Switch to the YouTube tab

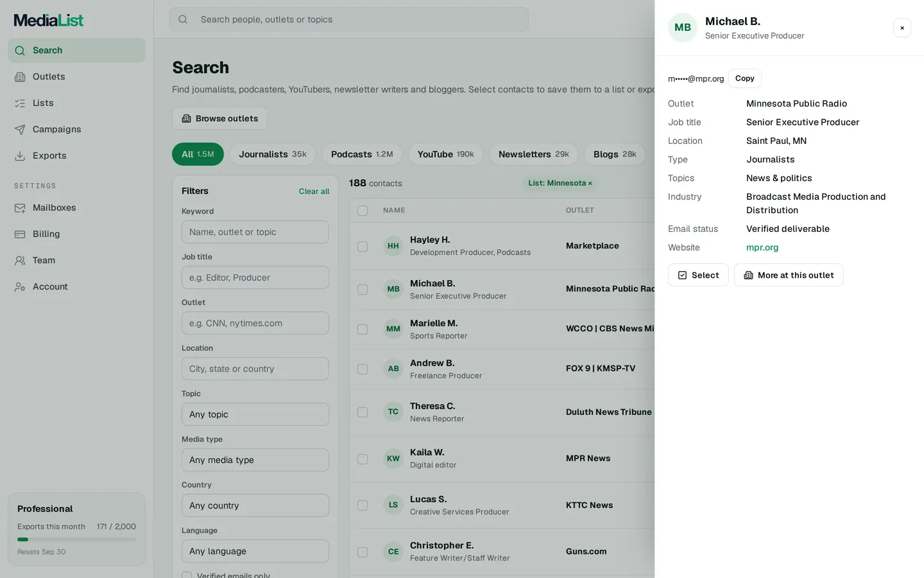click(446, 154)
